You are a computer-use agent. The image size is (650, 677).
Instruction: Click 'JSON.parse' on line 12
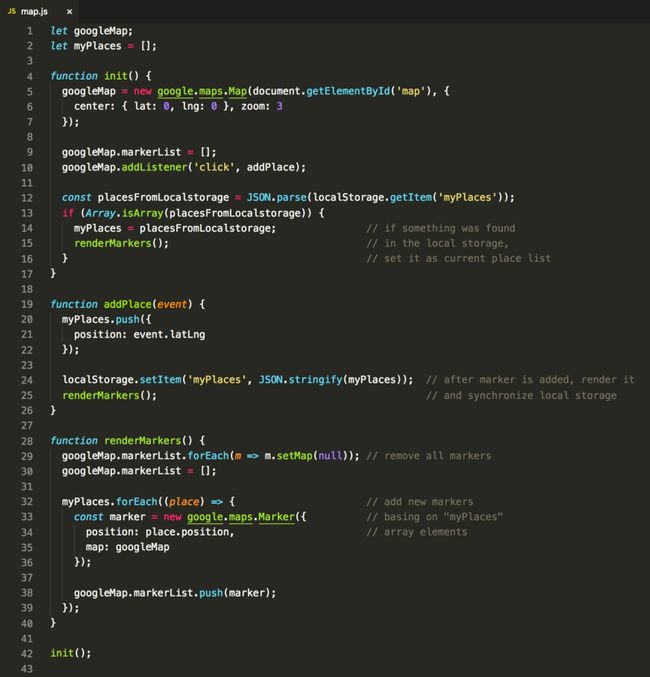coord(276,198)
